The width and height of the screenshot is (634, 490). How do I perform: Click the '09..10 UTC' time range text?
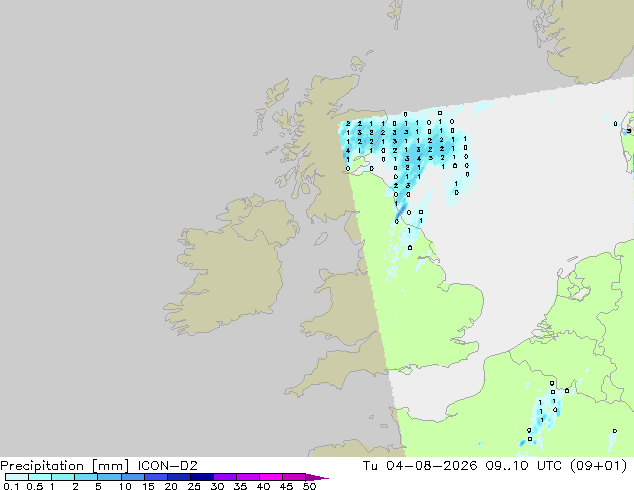click(524, 466)
